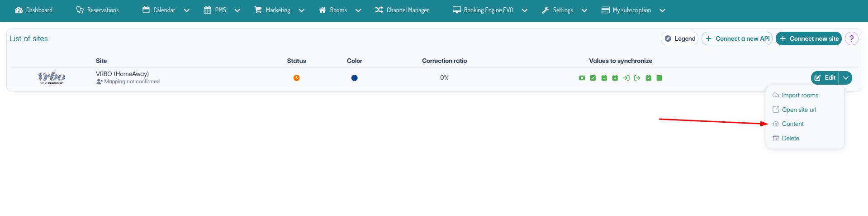The image size is (868, 216).
Task: Click the solid green square sync icon
Action: pyautogui.click(x=659, y=78)
